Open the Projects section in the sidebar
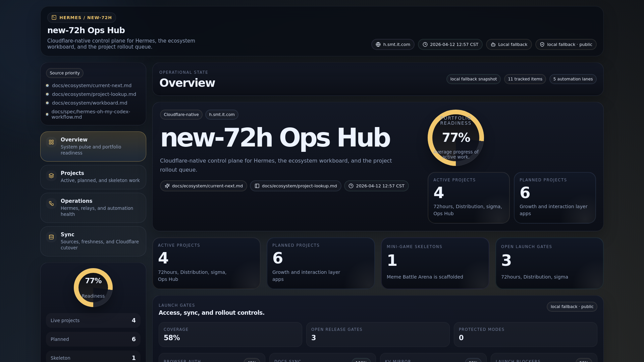 pyautogui.click(x=93, y=177)
